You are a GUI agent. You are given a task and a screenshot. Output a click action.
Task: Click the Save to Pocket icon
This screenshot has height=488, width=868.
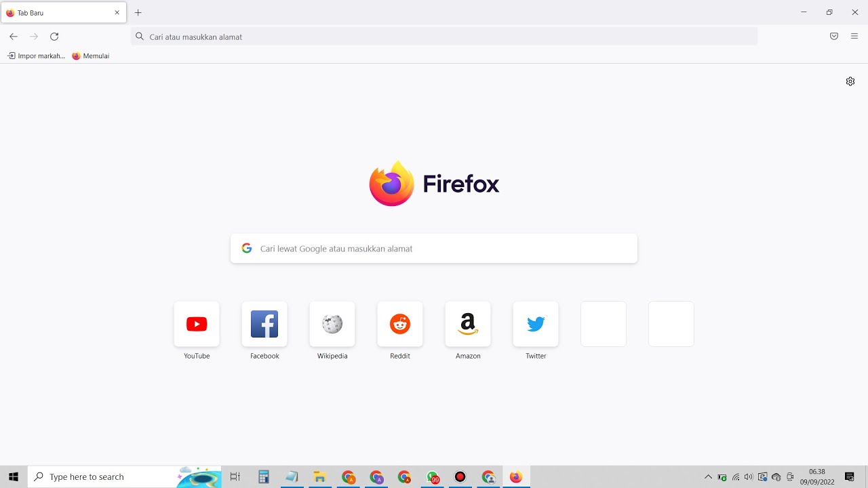tap(834, 37)
